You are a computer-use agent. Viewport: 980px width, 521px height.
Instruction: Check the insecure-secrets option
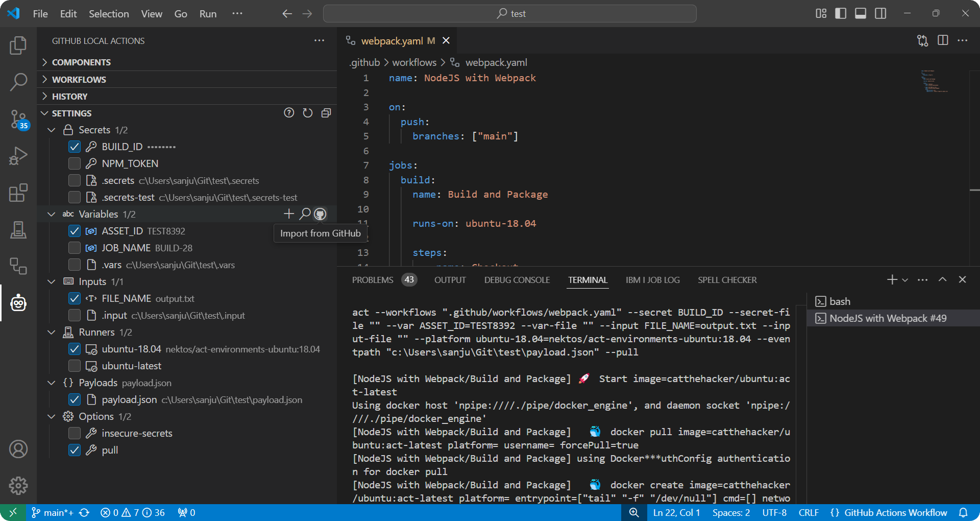click(x=75, y=433)
